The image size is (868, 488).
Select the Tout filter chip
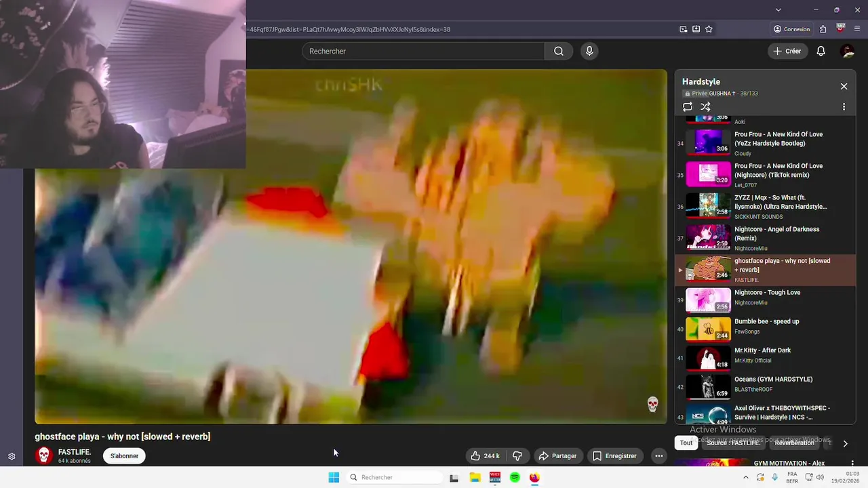tap(686, 443)
